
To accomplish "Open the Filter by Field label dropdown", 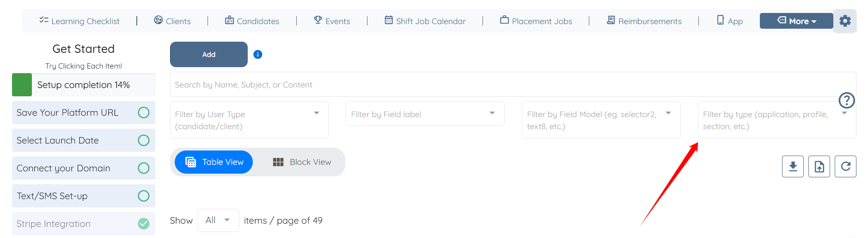I will pos(425,114).
